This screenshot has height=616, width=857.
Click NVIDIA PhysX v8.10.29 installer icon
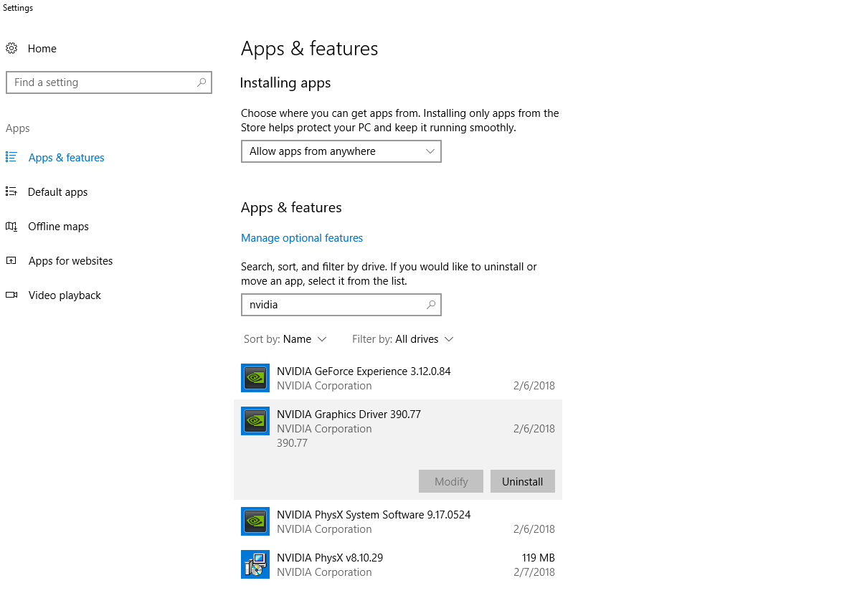tap(255, 564)
